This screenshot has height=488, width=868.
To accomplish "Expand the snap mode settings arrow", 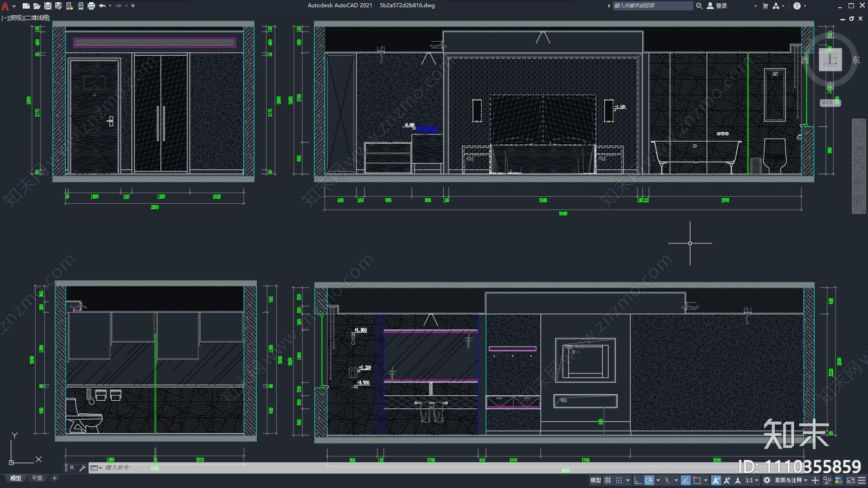I will [x=628, y=480].
